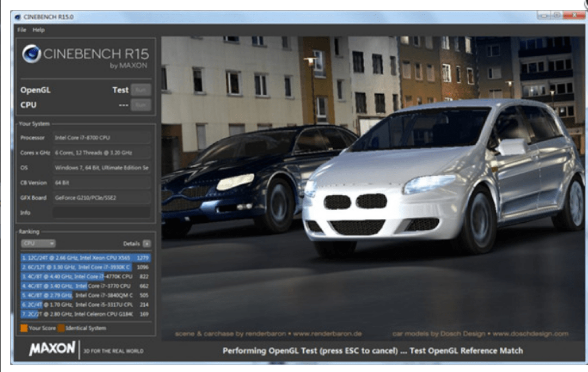Run the OpenGL benchmark test
The image size is (588, 372).
tap(140, 90)
